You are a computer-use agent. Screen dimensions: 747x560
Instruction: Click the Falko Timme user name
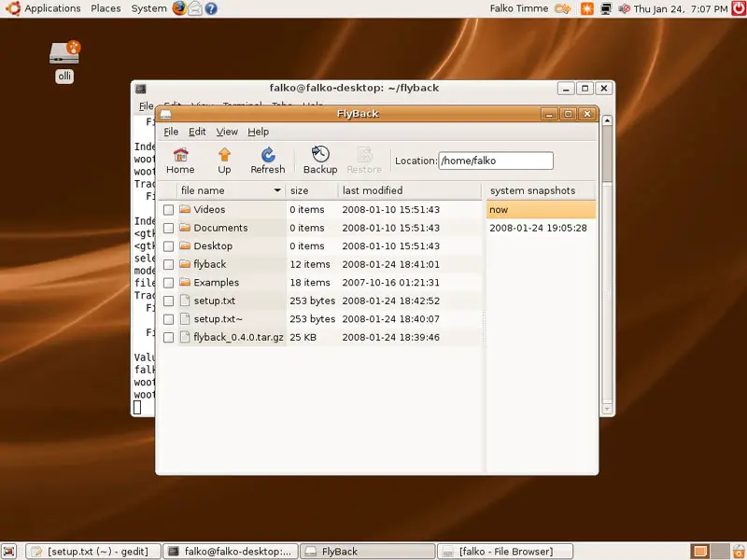tap(519, 8)
